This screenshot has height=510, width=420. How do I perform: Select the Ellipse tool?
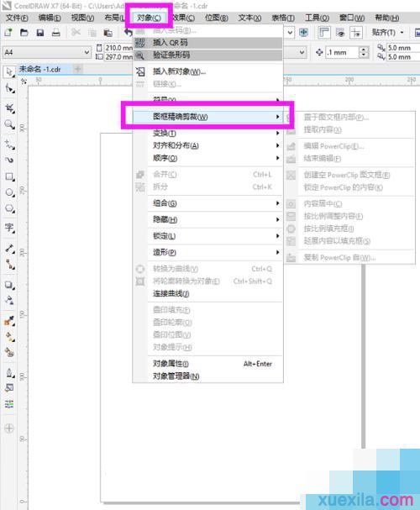click(9, 192)
